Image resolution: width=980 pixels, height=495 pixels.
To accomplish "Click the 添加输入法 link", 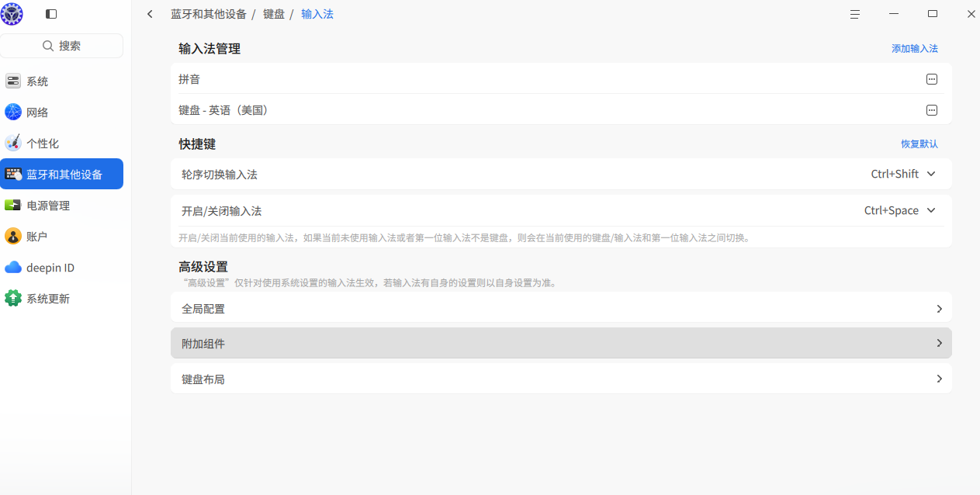I will click(915, 48).
